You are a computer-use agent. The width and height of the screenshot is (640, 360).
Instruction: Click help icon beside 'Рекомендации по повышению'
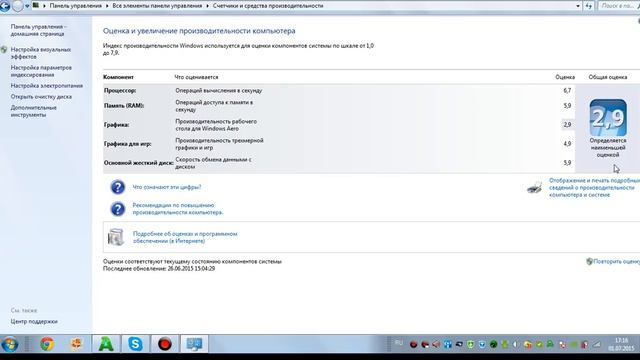(x=118, y=209)
